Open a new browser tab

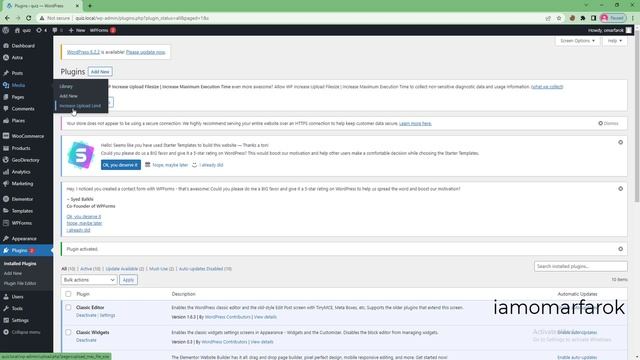[x=90, y=6]
